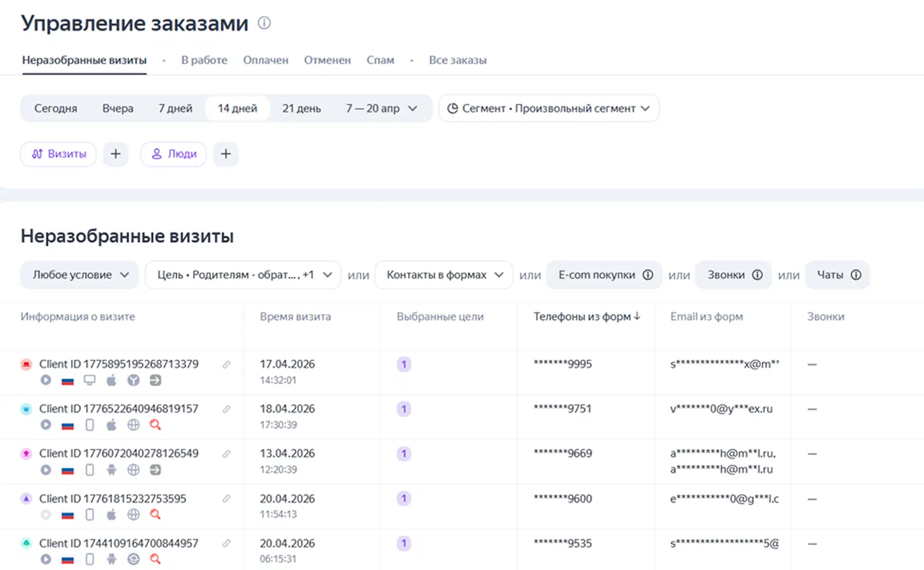924x570 pixels.
Task: Switch to Отменен tab
Action: pyautogui.click(x=328, y=60)
